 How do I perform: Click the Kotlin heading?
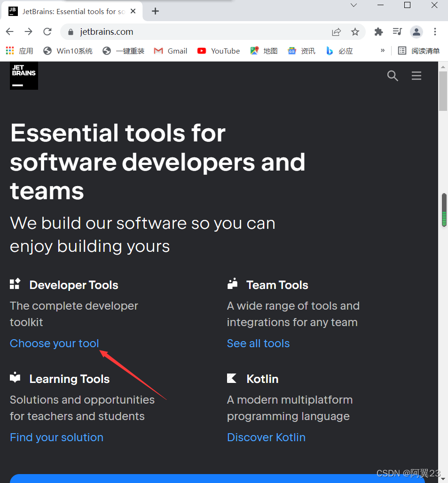pos(262,379)
